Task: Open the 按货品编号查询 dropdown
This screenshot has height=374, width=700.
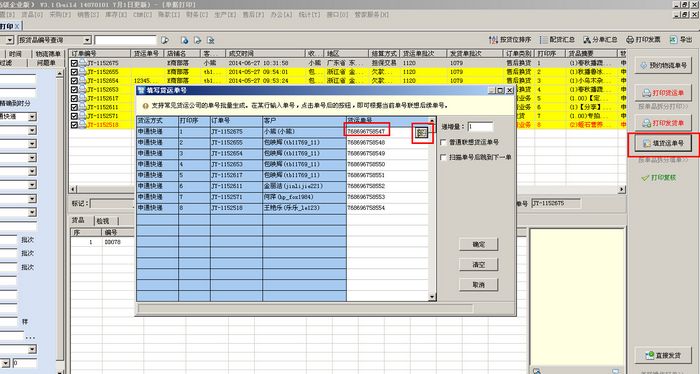Action: 87,40
